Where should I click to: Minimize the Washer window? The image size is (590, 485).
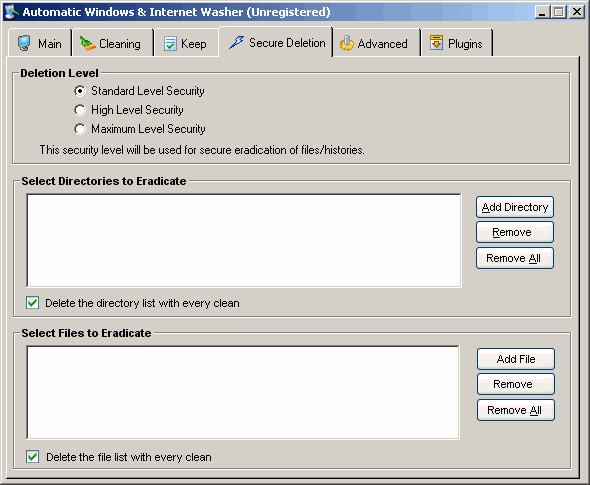click(542, 12)
